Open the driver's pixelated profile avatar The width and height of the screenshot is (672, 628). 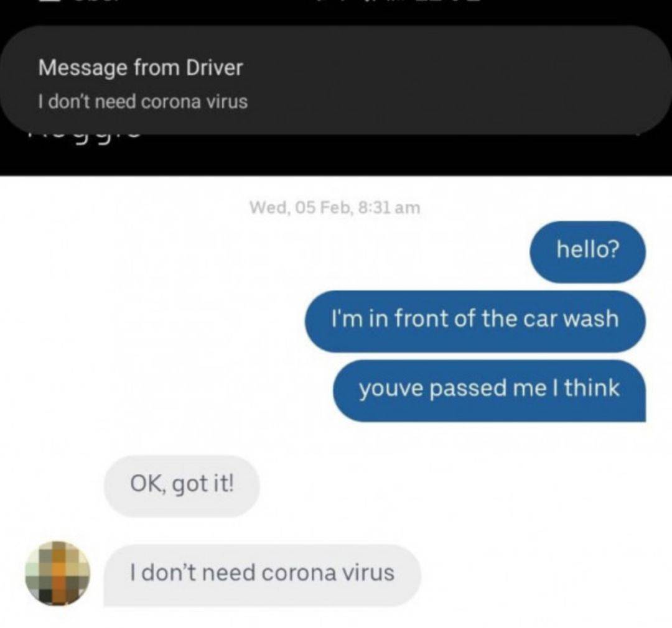(58, 574)
